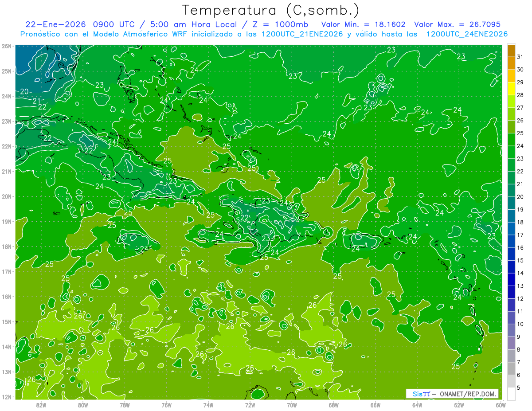Screen dimensions: 532x411
Task: Click the purple legend band between 9 and 10
Action: click(x=511, y=330)
